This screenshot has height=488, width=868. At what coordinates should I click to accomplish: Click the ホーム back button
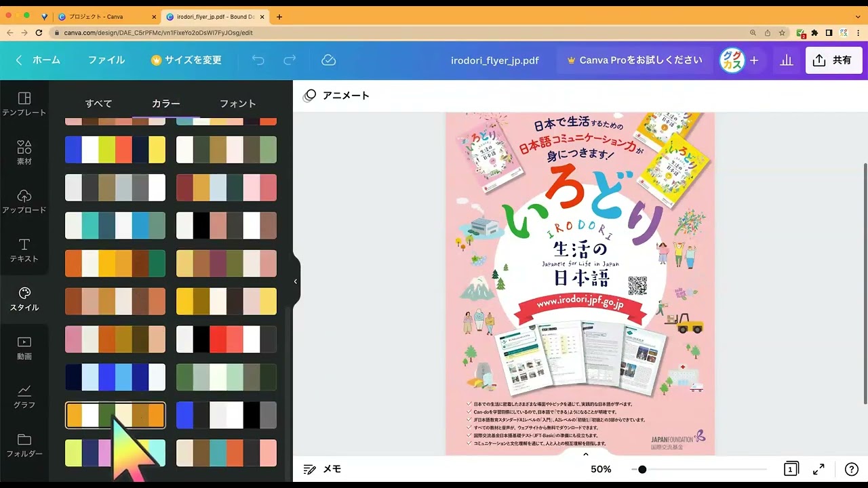pyautogui.click(x=38, y=60)
